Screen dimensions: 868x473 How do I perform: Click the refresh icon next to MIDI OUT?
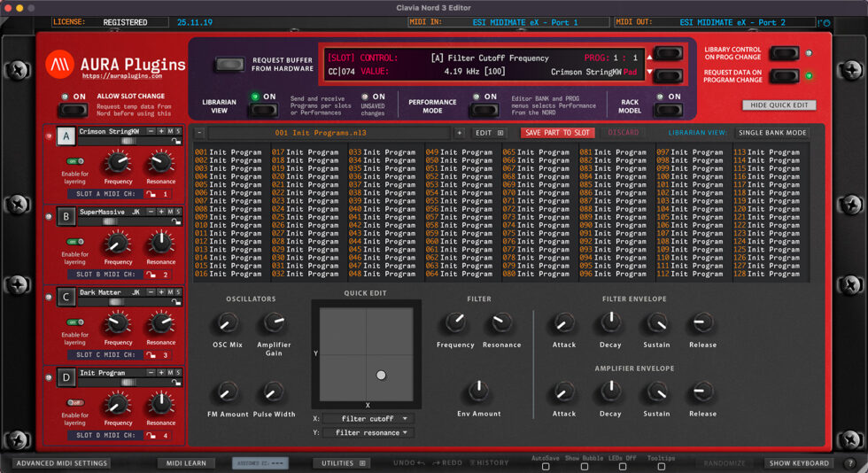click(x=825, y=23)
